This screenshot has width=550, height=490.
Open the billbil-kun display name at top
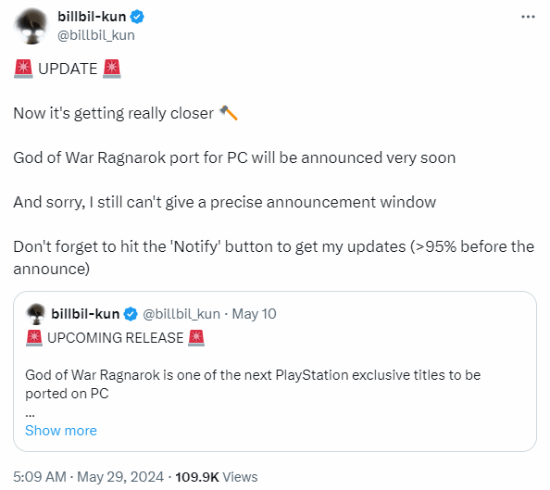click(x=92, y=16)
